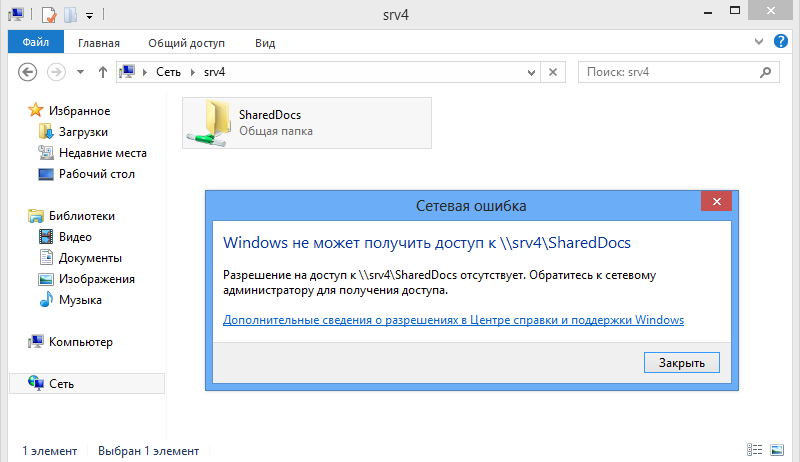
Task: Open the Файл ribbon tab
Action: [x=36, y=42]
